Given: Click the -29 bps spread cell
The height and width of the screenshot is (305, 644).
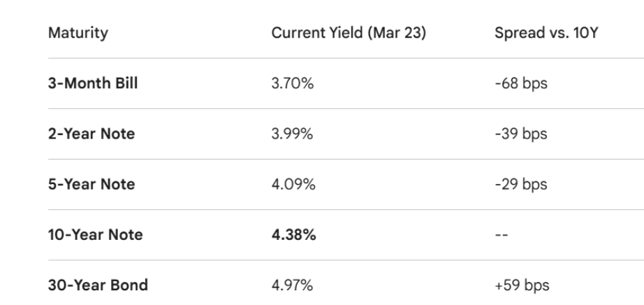Looking at the screenshot, I should coord(521,185).
